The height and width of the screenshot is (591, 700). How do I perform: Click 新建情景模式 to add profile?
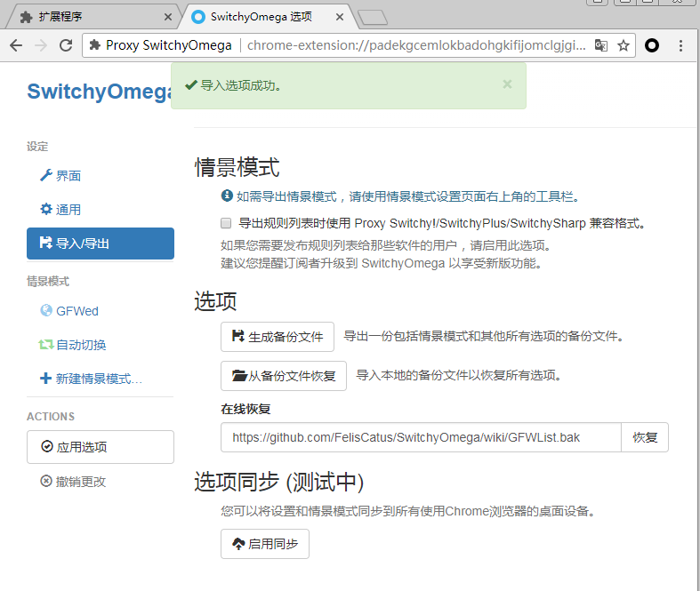[101, 379]
